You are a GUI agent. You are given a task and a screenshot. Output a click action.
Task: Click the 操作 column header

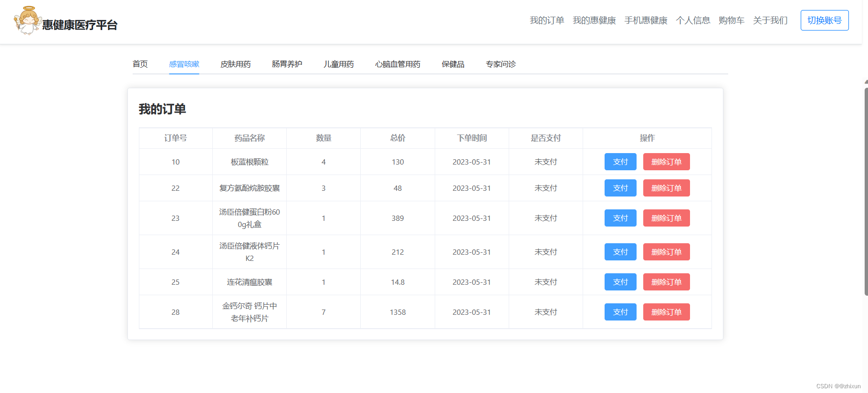[647, 138]
